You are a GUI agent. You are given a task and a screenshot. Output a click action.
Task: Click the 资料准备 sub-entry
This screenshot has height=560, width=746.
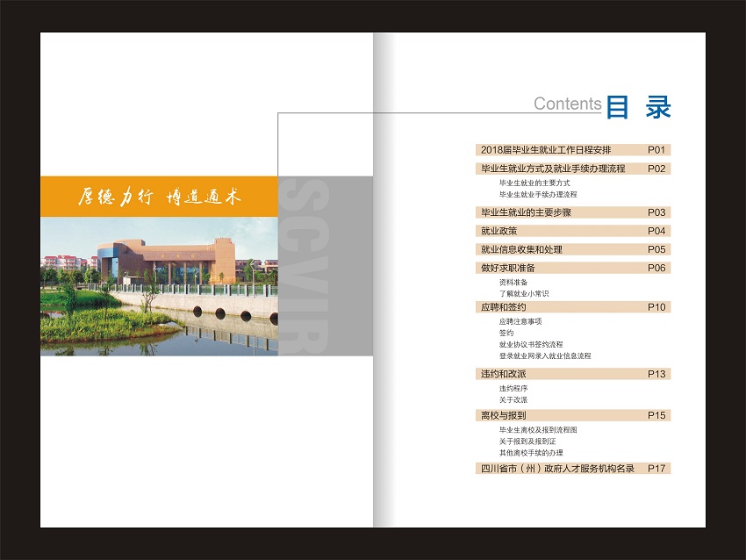[513, 283]
